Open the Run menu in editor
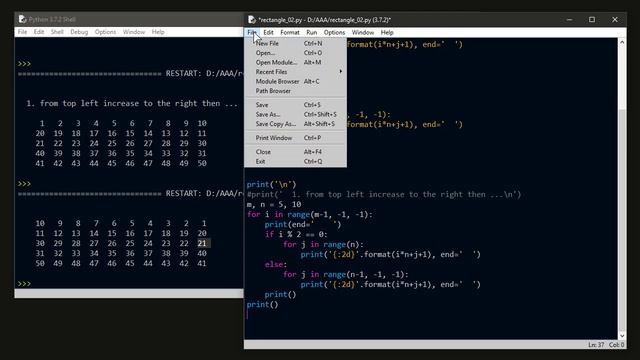 point(311,32)
